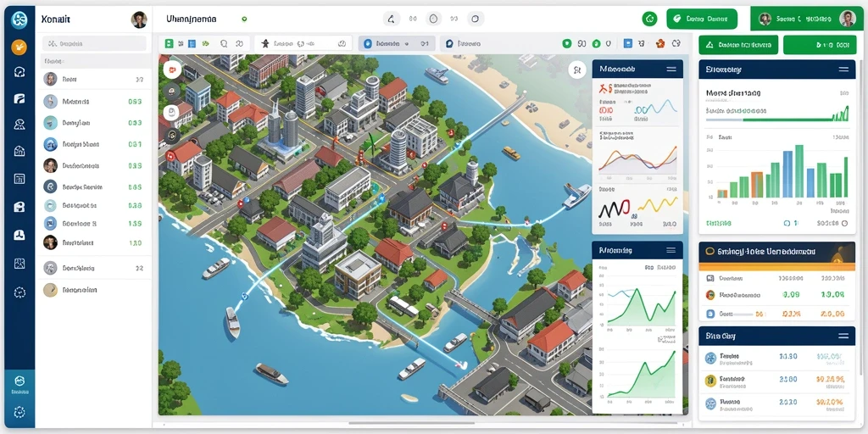Image resolution: width=868 pixels, height=434 pixels.
Task: Select the dashed-circle icon midway down the sidebar
Action: (19, 292)
